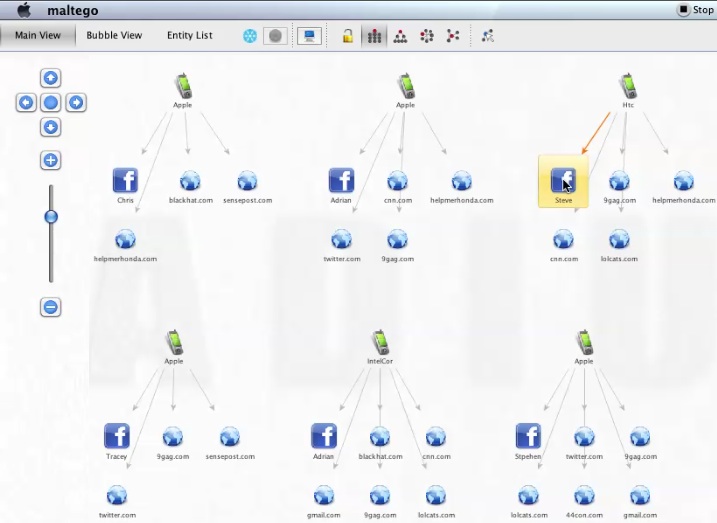Select the sensepost.com website node under Chris
Image resolution: width=717 pixels, height=523 pixels.
[247, 181]
